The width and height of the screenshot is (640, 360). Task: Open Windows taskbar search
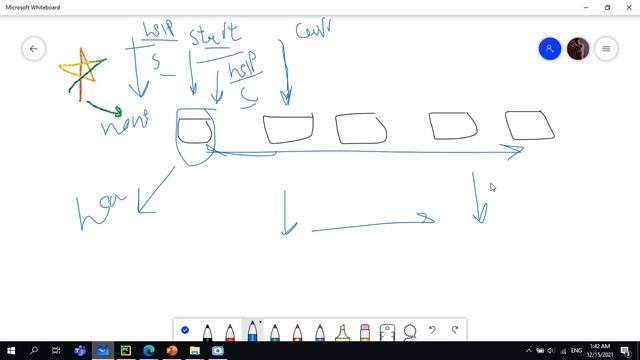click(x=34, y=351)
